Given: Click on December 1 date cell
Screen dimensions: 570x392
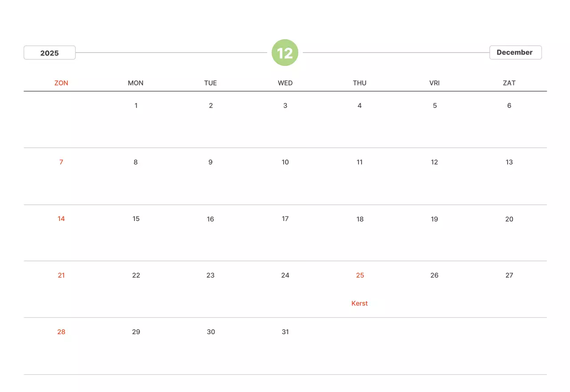Looking at the screenshot, I should (136, 106).
